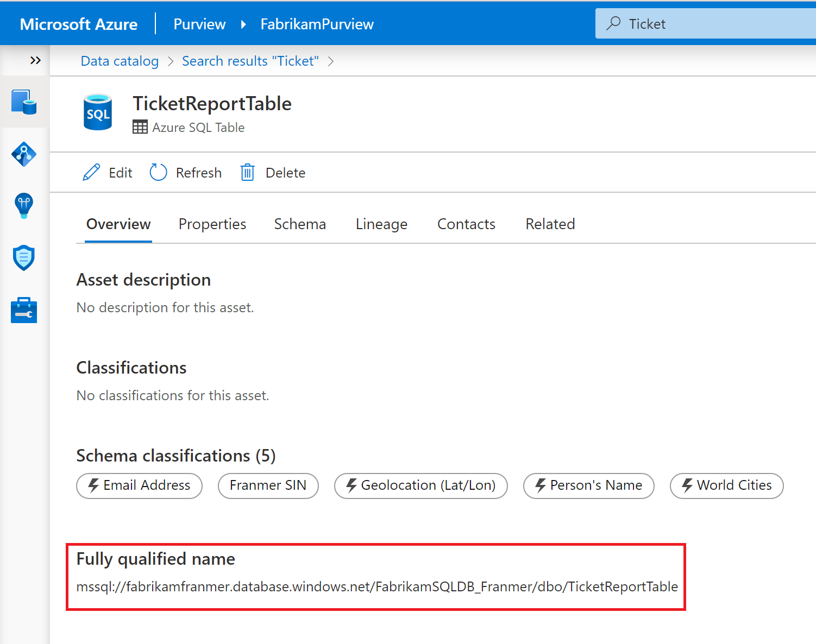The height and width of the screenshot is (644, 816).
Task: Click the Azure SQL Table type label
Action: coord(198,128)
